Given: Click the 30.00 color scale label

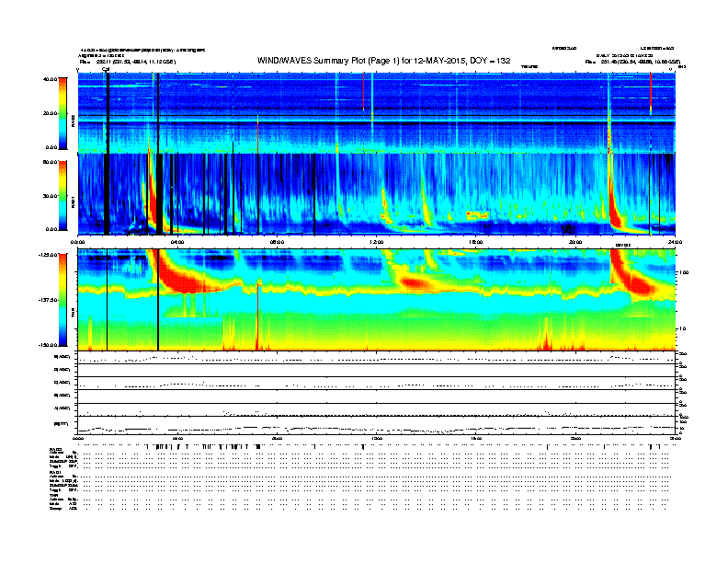Looking at the screenshot, I should pyautogui.click(x=51, y=196).
